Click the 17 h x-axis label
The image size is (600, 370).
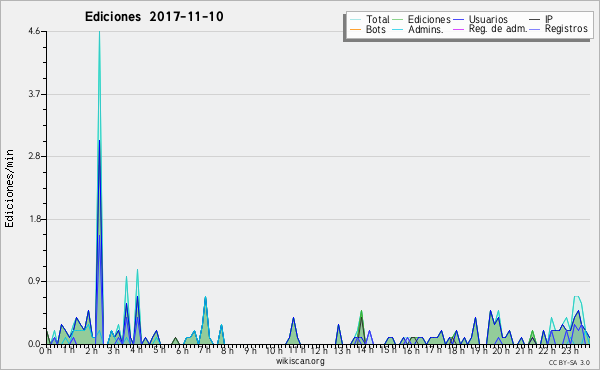433,350
